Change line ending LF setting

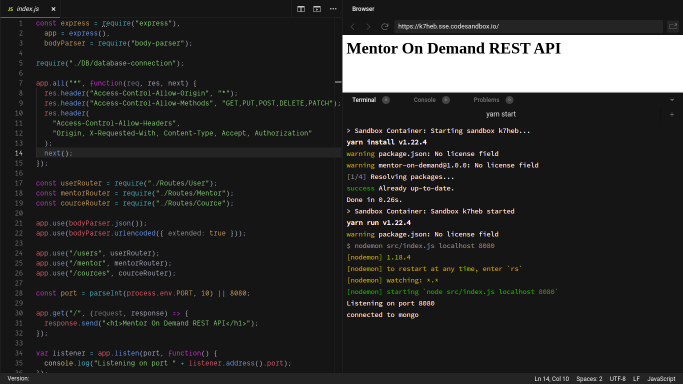(x=636, y=379)
